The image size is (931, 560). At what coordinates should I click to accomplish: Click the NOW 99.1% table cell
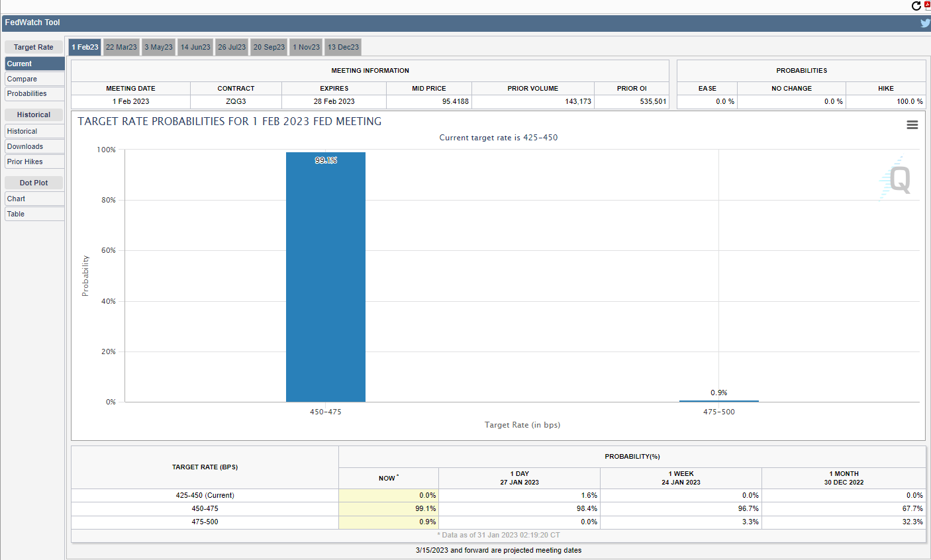tap(389, 508)
